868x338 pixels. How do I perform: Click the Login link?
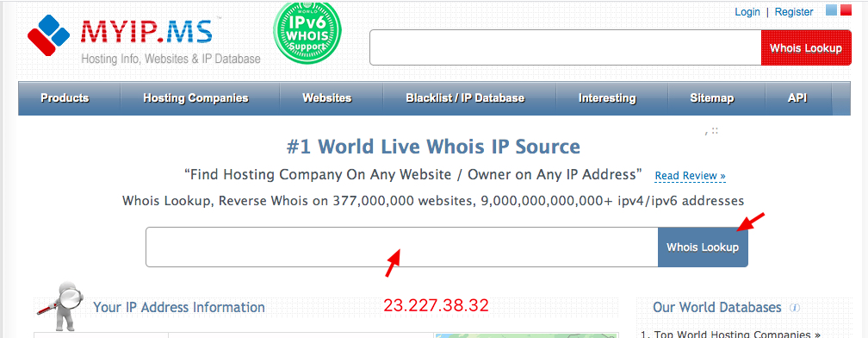point(747,11)
